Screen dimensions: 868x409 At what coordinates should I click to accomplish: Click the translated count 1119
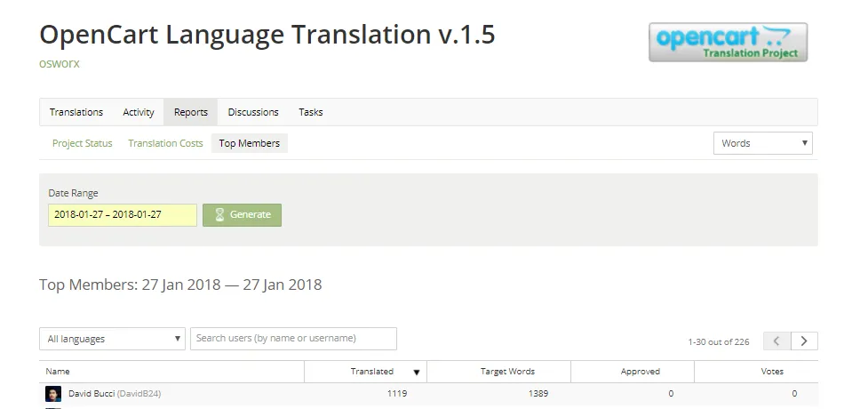click(x=397, y=394)
